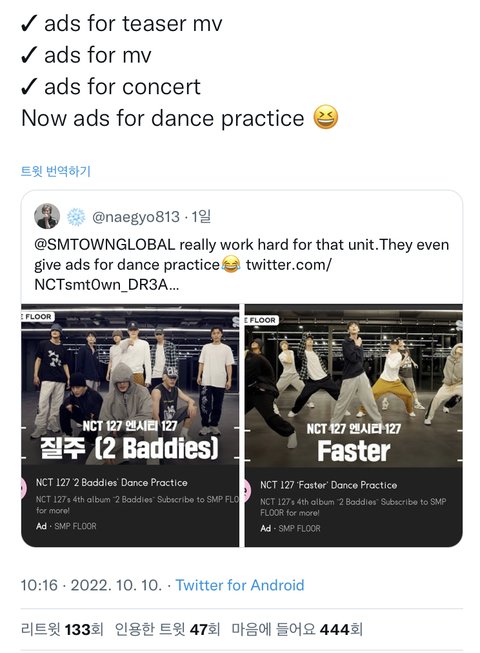Viewport: 480px width, 653px height.
Task: Click the tweet timestamp 10:16 · 2022. 10. 10.
Action: (x=91, y=585)
